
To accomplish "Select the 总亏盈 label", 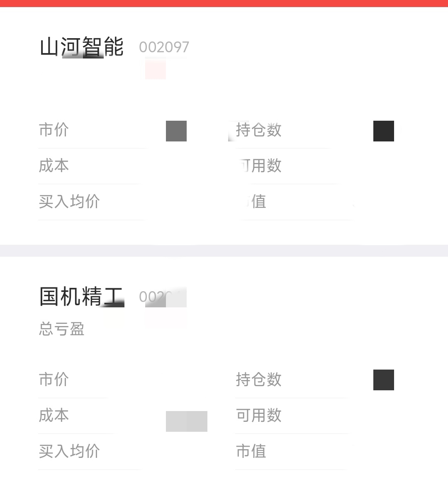I will pyautogui.click(x=62, y=329).
